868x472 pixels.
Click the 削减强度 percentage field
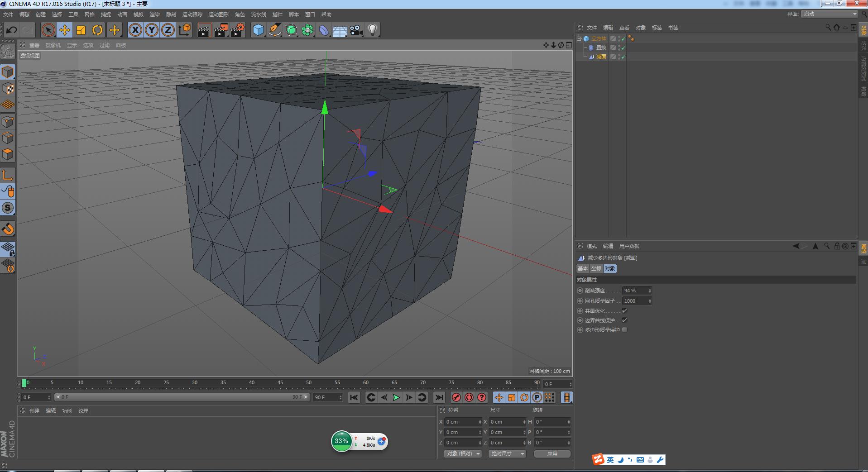pyautogui.click(x=634, y=291)
